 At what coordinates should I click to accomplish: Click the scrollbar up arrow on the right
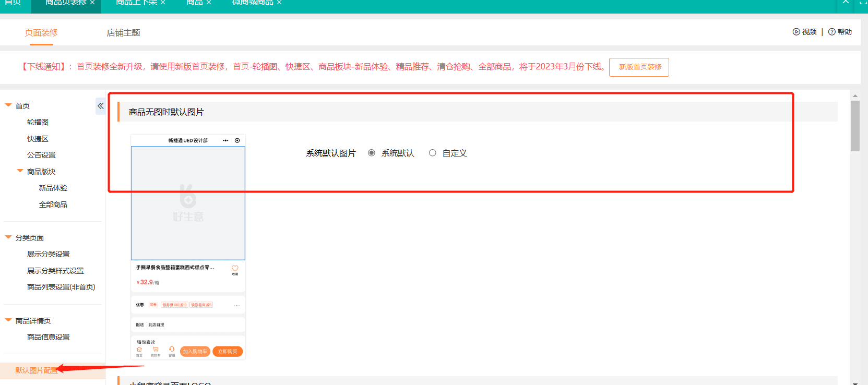click(855, 95)
